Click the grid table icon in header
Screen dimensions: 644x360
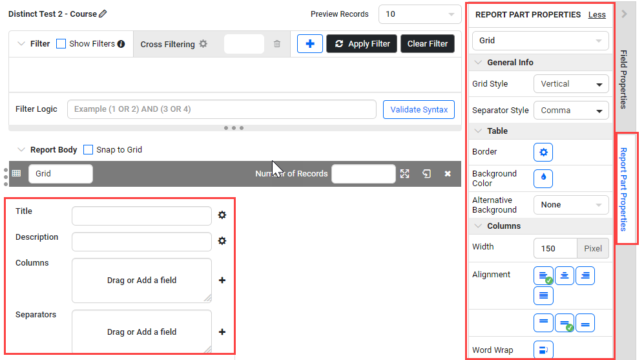(16, 173)
